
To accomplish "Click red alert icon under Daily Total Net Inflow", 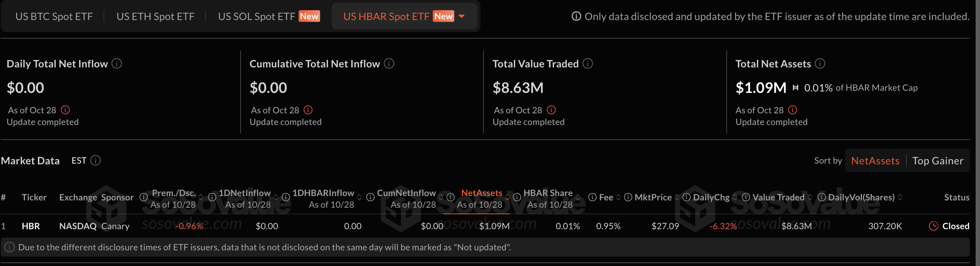I will tap(65, 110).
